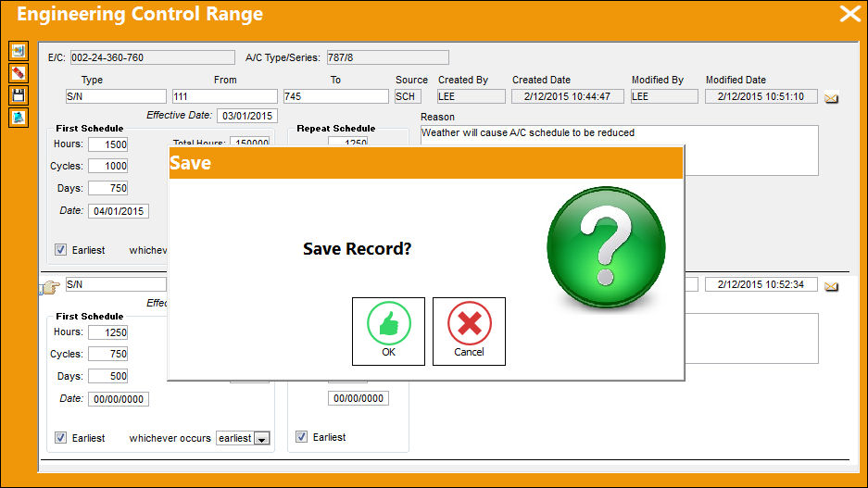Click the Effective Date field 03/01/2015

tap(247, 116)
